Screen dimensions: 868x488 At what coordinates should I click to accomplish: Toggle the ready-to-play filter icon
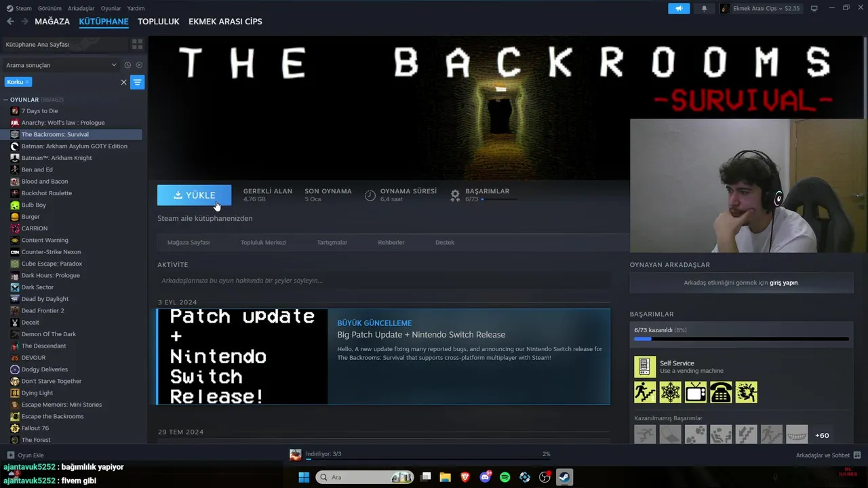tap(139, 65)
